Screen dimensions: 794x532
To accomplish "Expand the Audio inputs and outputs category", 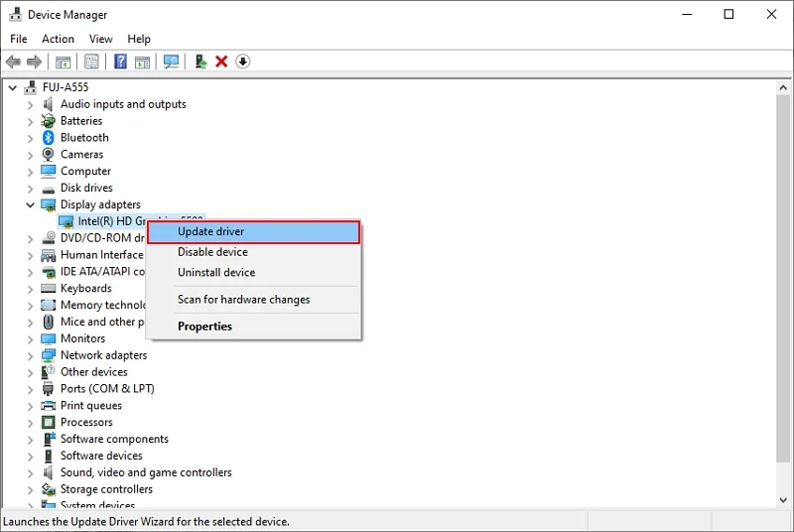I will tap(31, 105).
